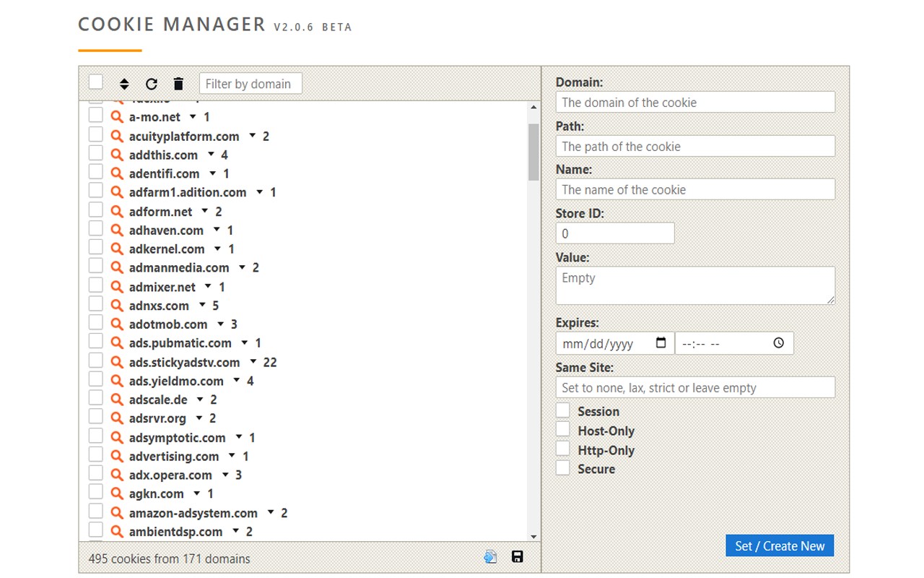The width and height of the screenshot is (924, 578).
Task: Click the search icon next to adnxs.com
Action: (117, 306)
